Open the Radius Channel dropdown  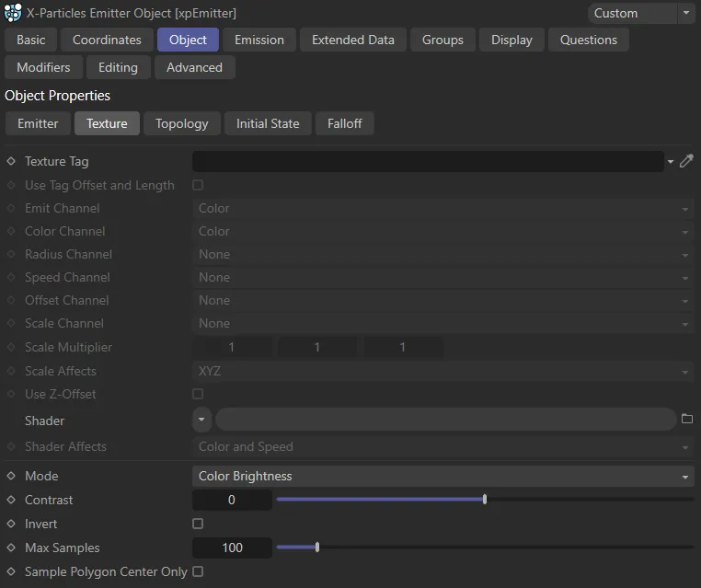pyautogui.click(x=443, y=254)
